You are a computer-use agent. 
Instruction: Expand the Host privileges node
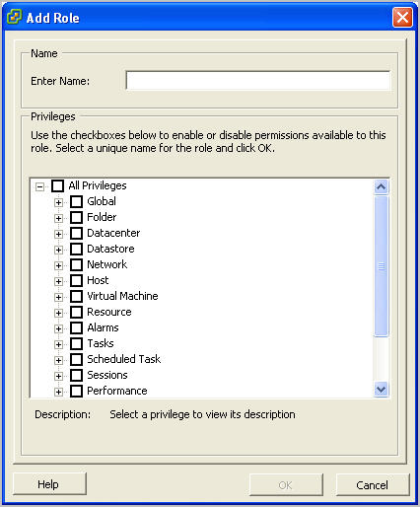tap(58, 281)
